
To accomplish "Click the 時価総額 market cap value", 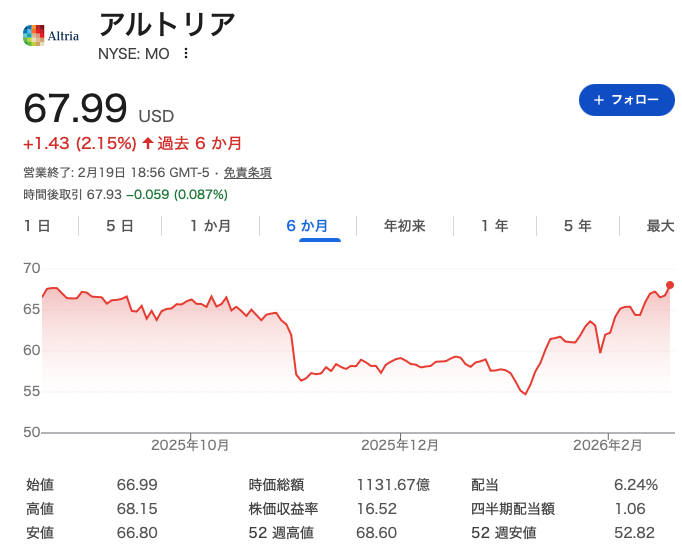I will (392, 485).
